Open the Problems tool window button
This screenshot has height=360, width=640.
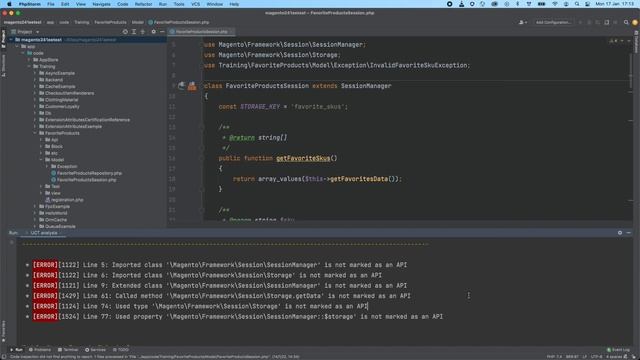click(x=40, y=350)
